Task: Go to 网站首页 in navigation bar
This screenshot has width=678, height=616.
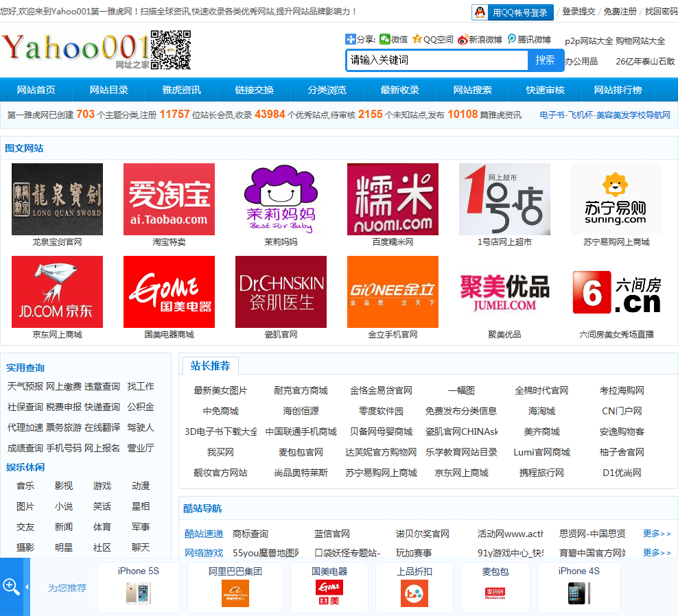Action: coord(36,90)
